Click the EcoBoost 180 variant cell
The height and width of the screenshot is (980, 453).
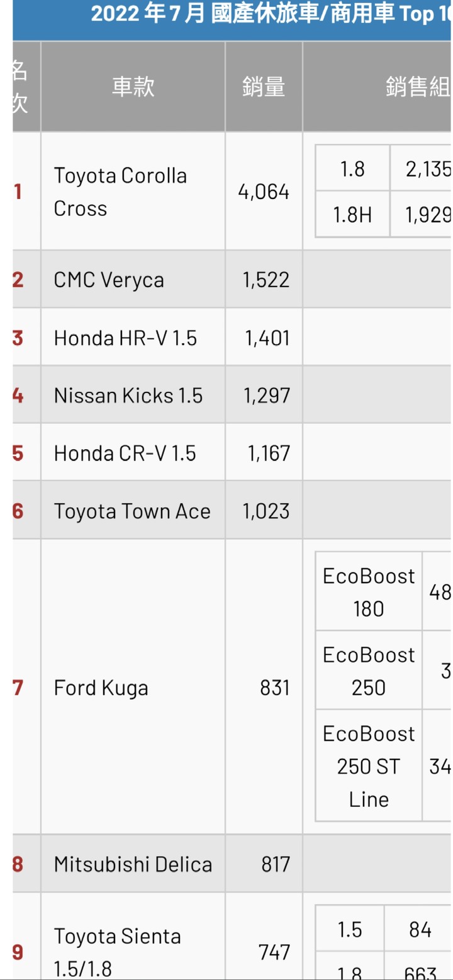click(369, 591)
